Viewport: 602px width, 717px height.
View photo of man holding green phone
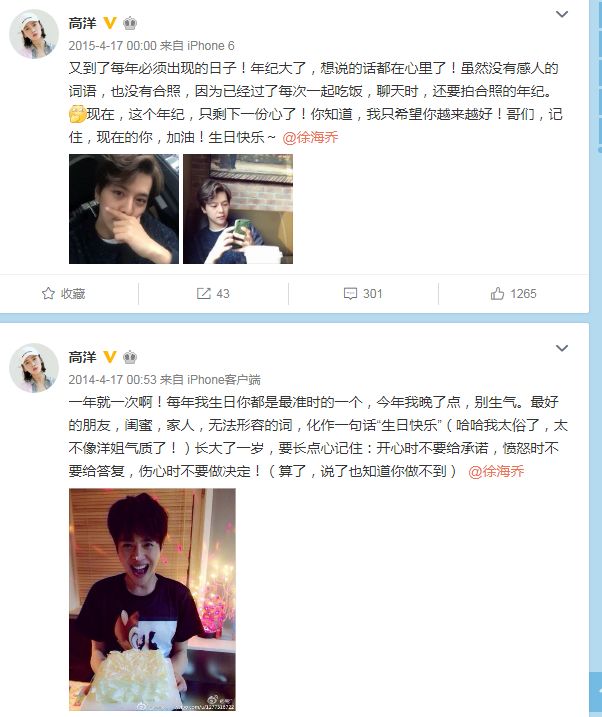point(238,209)
